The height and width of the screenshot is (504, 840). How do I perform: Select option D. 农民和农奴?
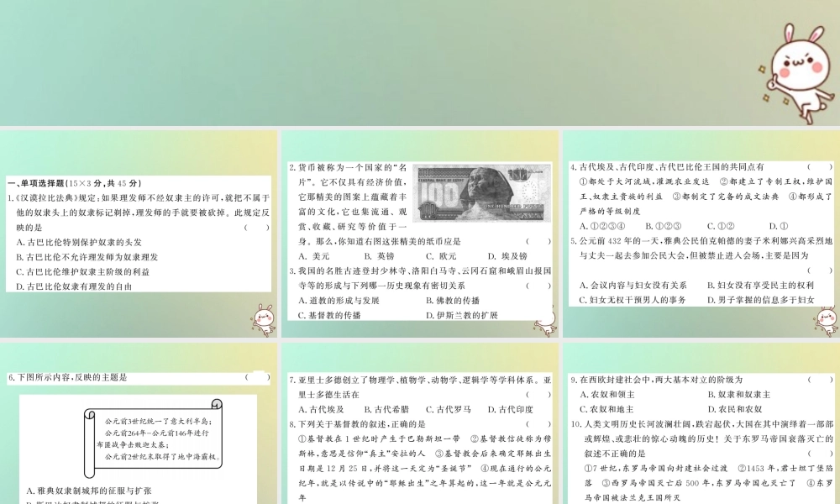[734, 409]
